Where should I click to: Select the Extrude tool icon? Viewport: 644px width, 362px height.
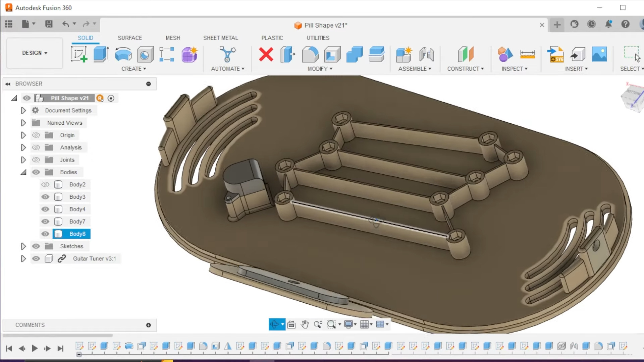101,54
